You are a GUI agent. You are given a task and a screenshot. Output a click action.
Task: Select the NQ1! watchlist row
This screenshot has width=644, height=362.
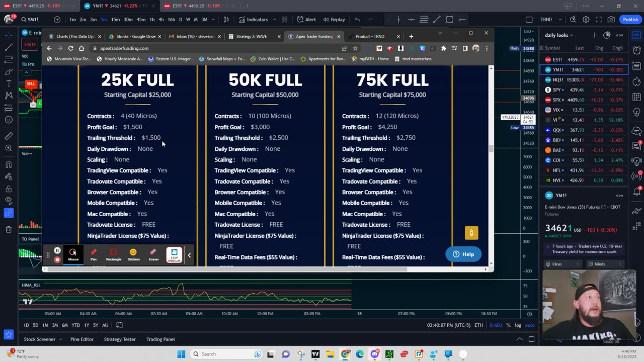point(584,80)
